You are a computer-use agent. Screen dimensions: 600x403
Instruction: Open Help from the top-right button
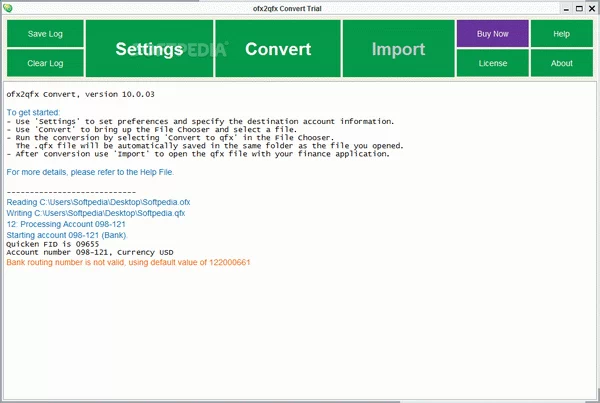click(562, 34)
